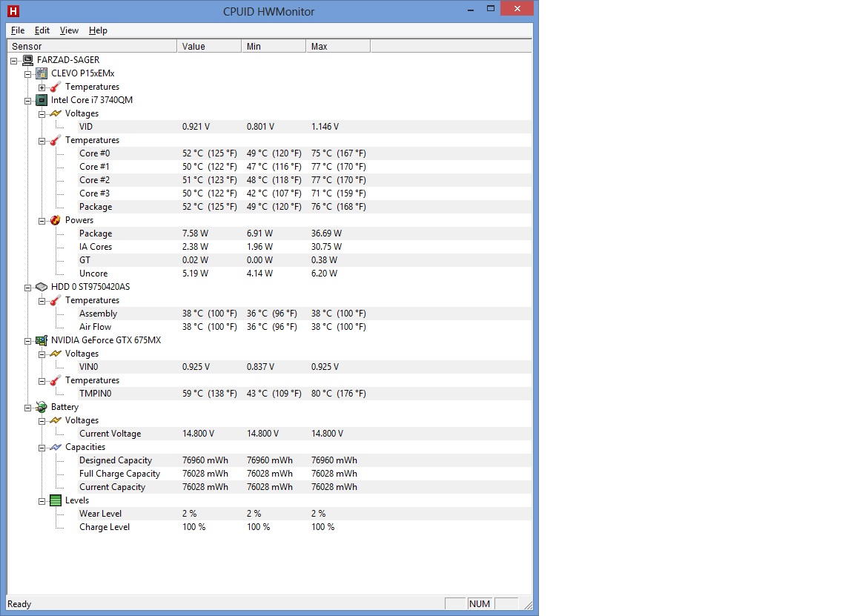Collapse the FARZAD-SAGER root node
Viewport: 854px width, 616px height.
click(14, 61)
